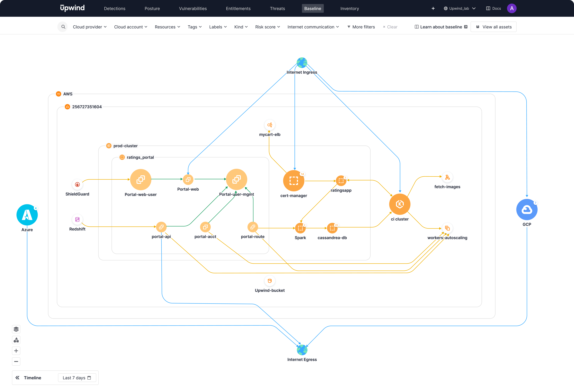This screenshot has width=574, height=392.
Task: Click the Timeline label
Action: point(32,378)
